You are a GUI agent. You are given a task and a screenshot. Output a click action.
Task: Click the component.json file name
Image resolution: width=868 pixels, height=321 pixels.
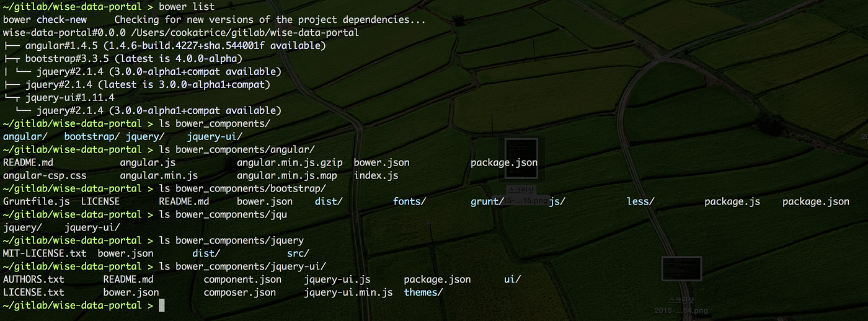coord(242,280)
